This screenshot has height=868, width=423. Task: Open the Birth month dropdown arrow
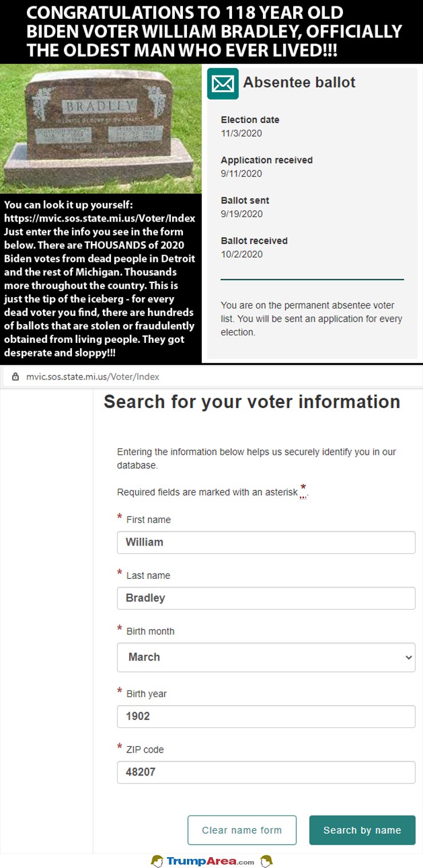click(x=408, y=657)
